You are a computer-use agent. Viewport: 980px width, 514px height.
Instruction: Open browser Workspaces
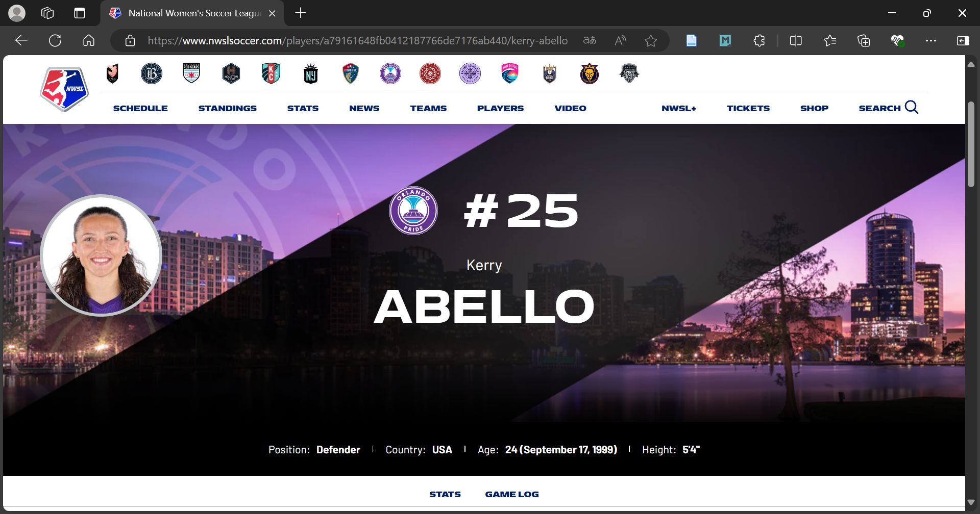point(47,13)
